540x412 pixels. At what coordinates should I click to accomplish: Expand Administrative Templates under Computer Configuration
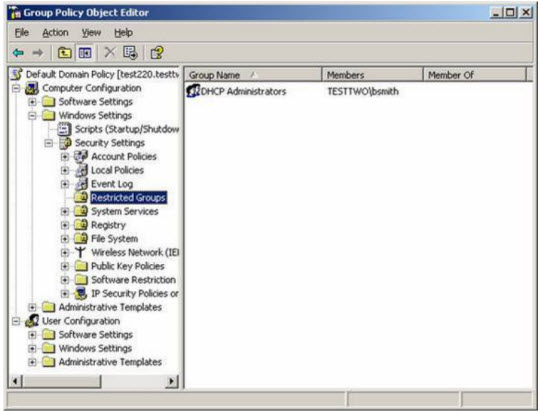(x=32, y=307)
